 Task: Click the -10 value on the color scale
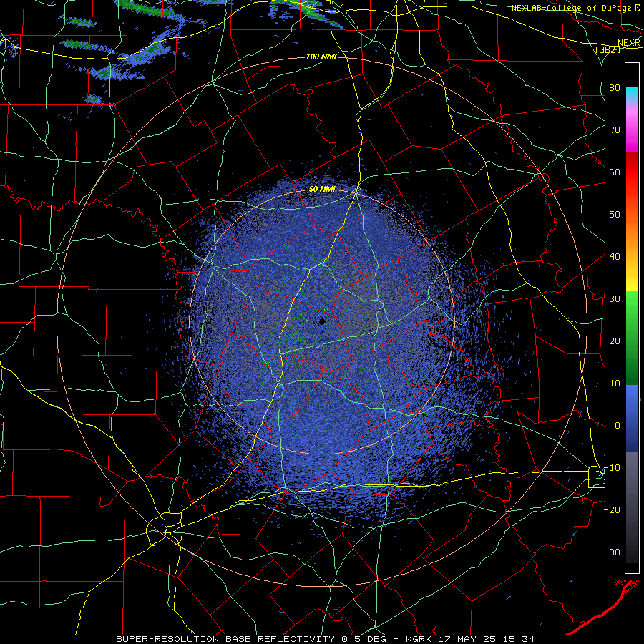(x=612, y=467)
